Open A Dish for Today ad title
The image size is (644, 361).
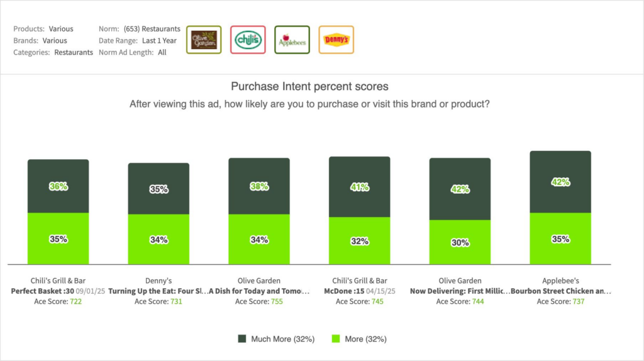259,291
